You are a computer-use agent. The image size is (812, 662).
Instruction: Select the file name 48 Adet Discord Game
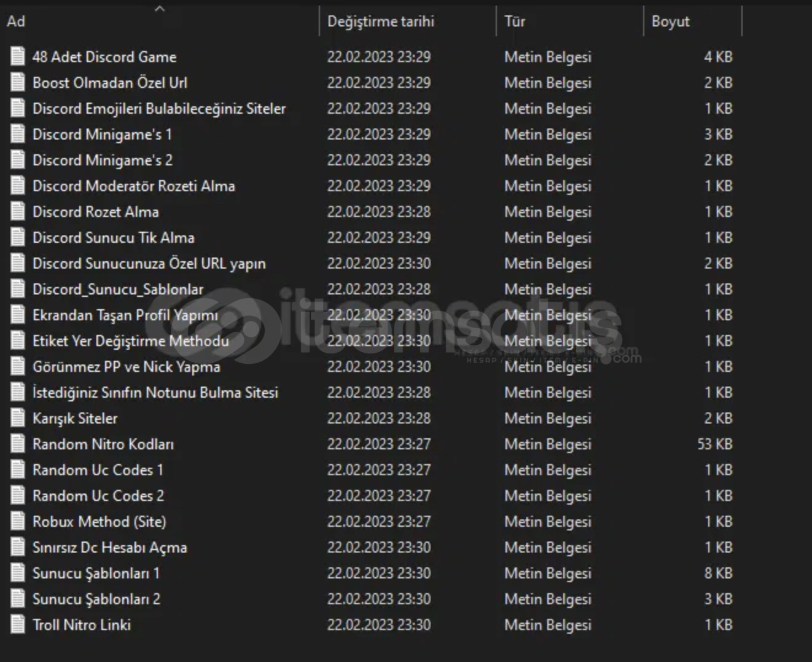click(104, 57)
